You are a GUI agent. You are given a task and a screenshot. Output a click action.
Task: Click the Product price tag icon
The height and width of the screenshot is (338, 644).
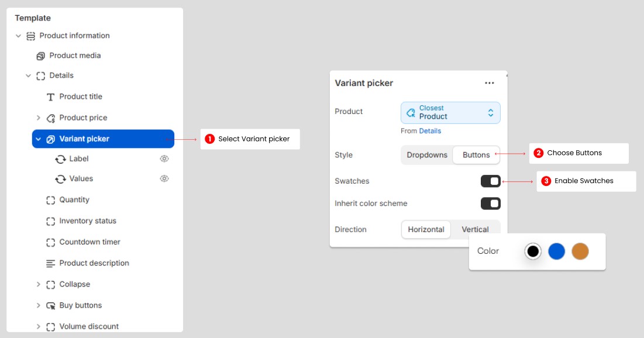click(50, 118)
